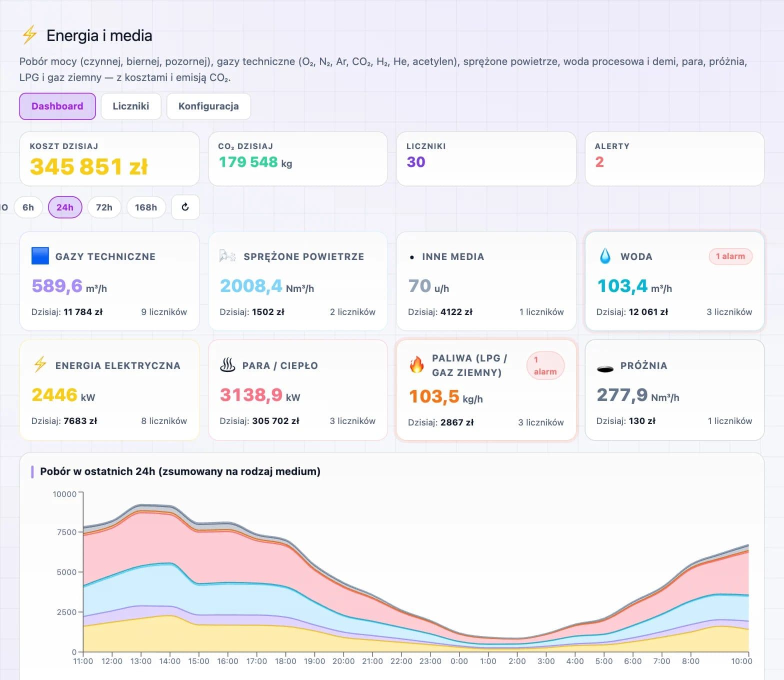This screenshot has width=784, height=680.
Task: Click 'Dzisiaj: 305 702 zł' text
Action: pos(259,420)
